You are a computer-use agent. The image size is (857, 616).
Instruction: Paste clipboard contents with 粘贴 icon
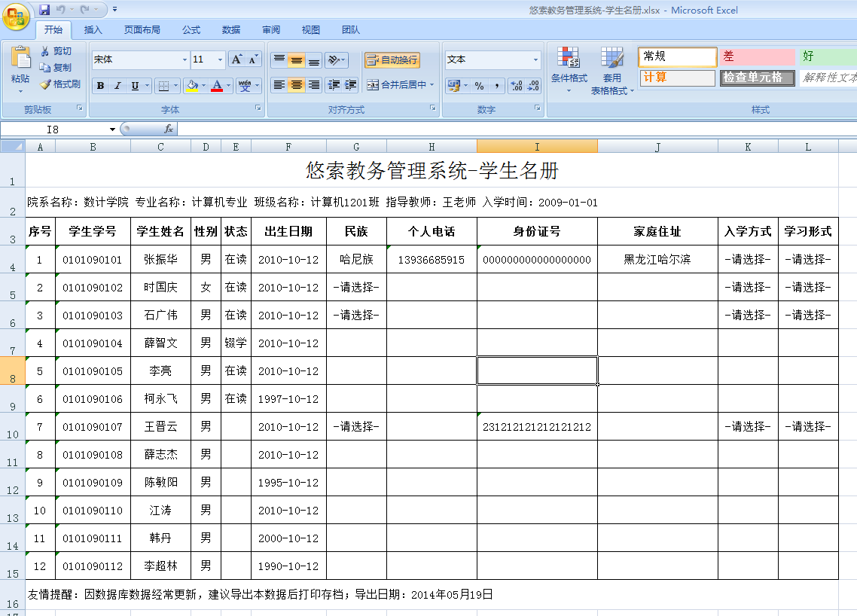click(20, 57)
